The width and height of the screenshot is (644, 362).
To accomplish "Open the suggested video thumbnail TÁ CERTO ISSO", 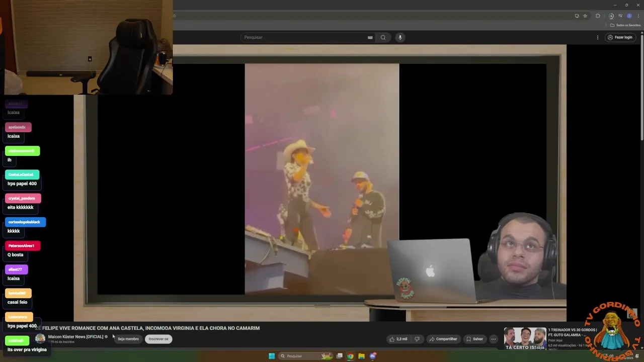I will [x=525, y=338].
